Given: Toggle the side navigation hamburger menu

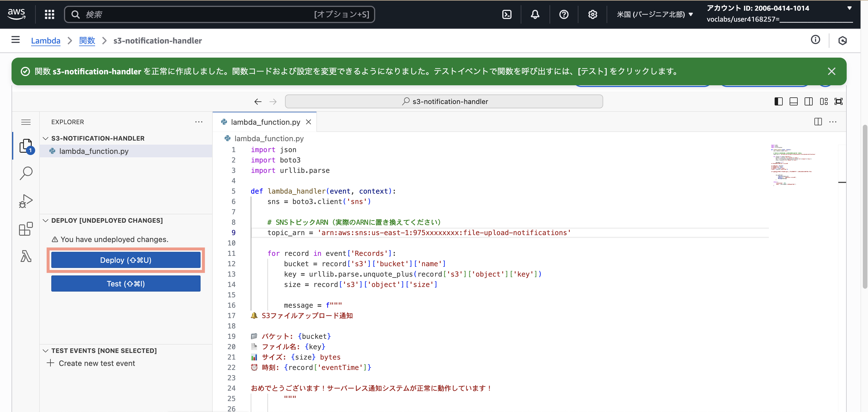Looking at the screenshot, I should click(16, 40).
